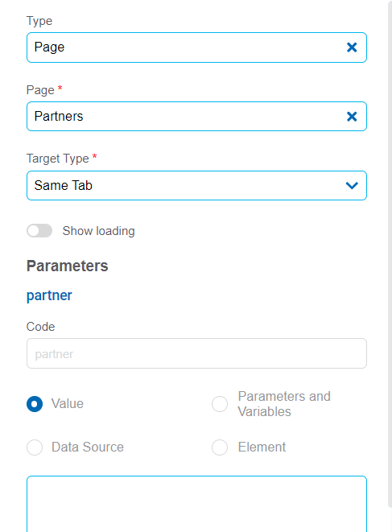Pick the Element radio option
The image size is (392, 532).
(x=220, y=447)
